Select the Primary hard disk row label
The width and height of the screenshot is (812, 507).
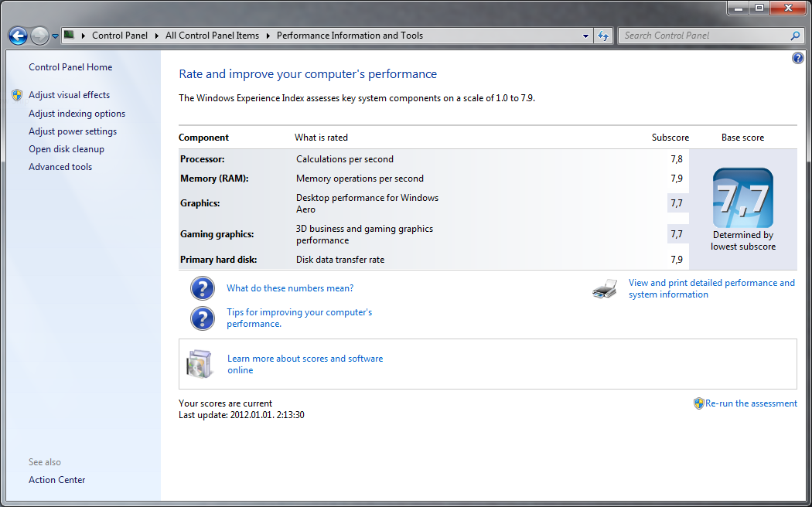click(219, 260)
